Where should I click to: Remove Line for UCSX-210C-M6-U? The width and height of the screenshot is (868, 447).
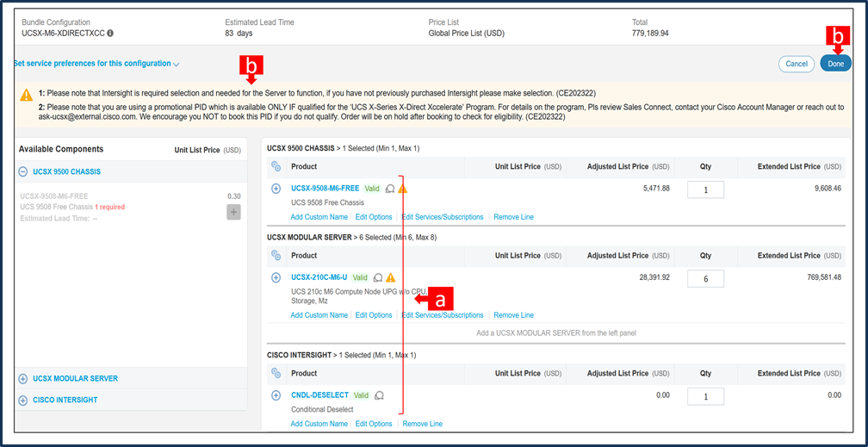[x=514, y=315]
